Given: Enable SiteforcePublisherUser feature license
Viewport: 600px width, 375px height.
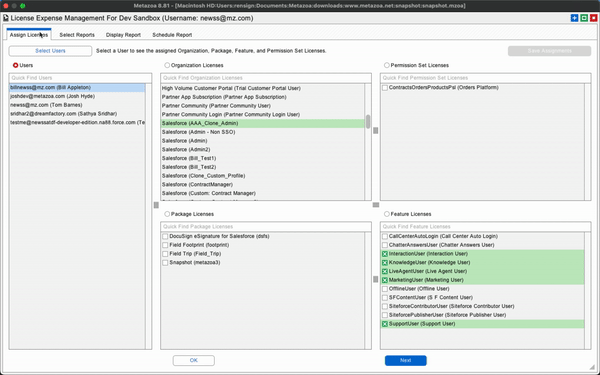Looking at the screenshot, I should pyautogui.click(x=385, y=315).
